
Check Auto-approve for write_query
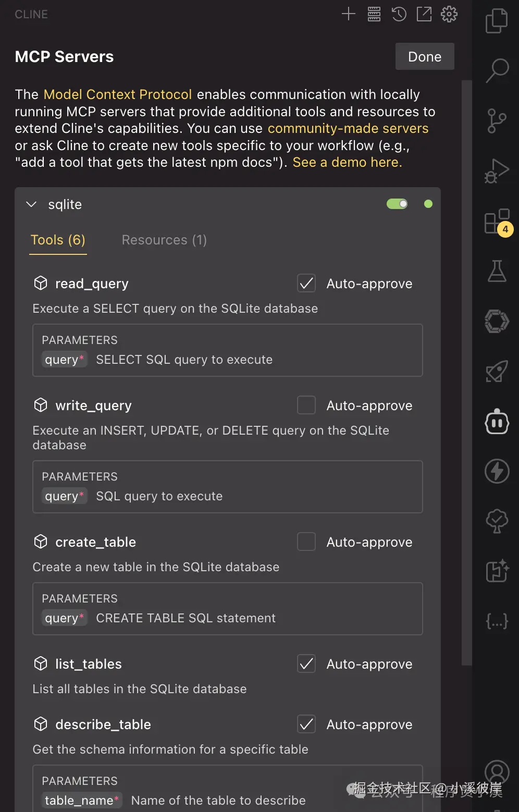[x=306, y=405]
